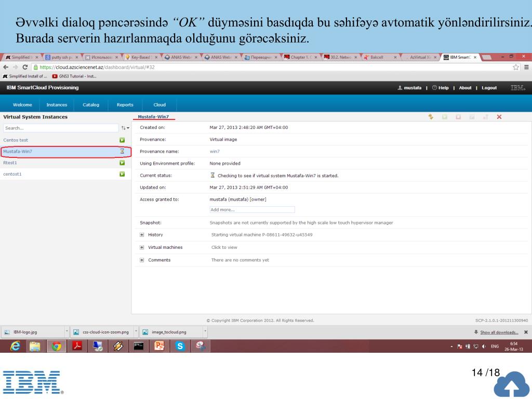Image resolution: width=532 pixels, height=399 pixels.
Task: Click the hourglass status icon on Mustafa-Win7 row
Action: click(122, 151)
